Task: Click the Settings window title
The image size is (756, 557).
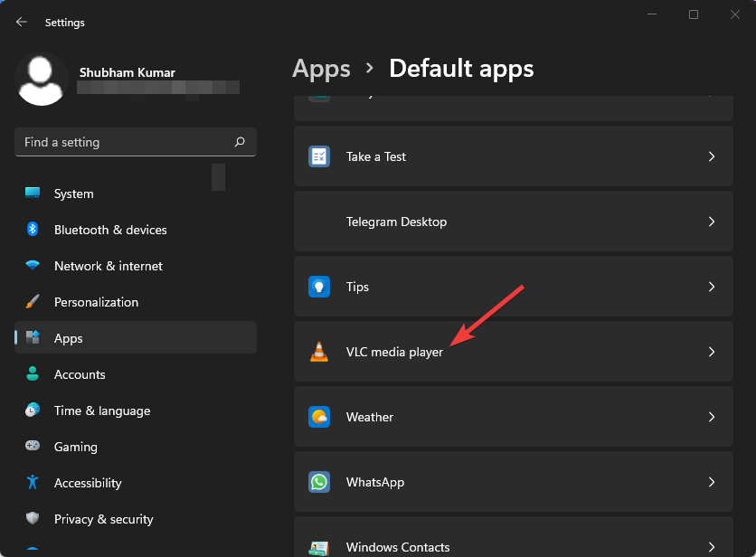Action: [x=64, y=23]
